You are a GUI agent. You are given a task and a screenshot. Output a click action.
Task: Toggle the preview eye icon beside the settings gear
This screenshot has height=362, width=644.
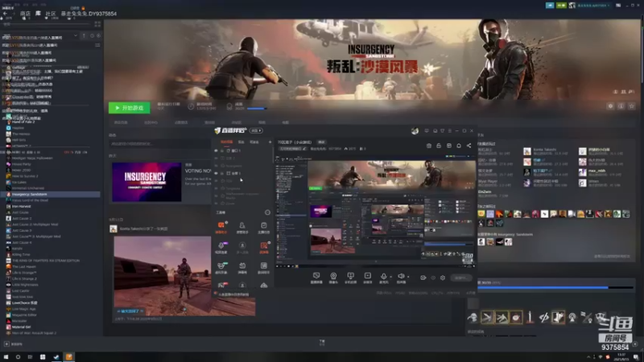tap(433, 278)
